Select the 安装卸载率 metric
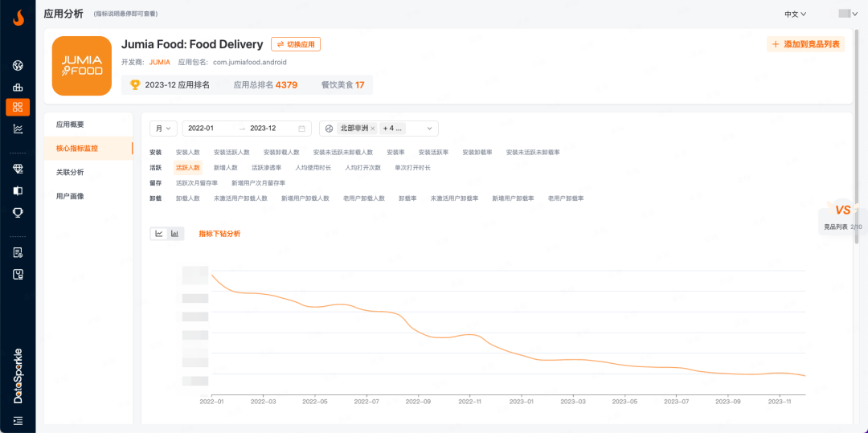This screenshot has height=433, width=868. click(477, 152)
